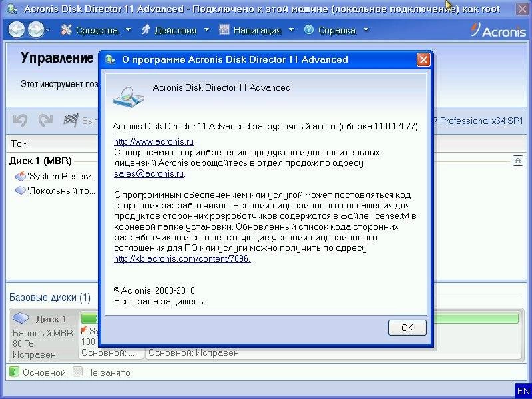Click the commit checkered flag icon
The image size is (532, 399).
[71, 120]
